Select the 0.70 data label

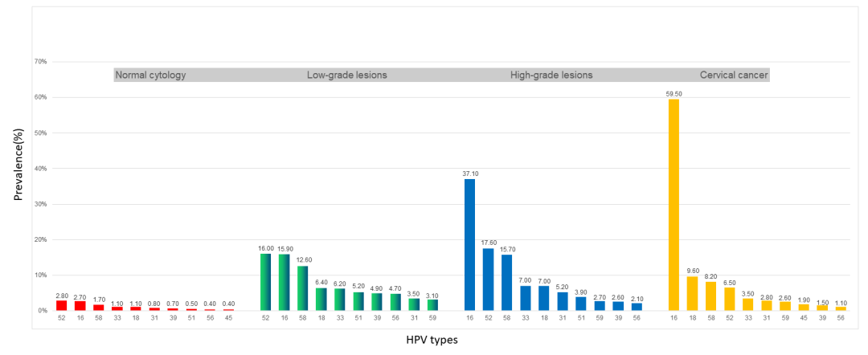coord(173,303)
